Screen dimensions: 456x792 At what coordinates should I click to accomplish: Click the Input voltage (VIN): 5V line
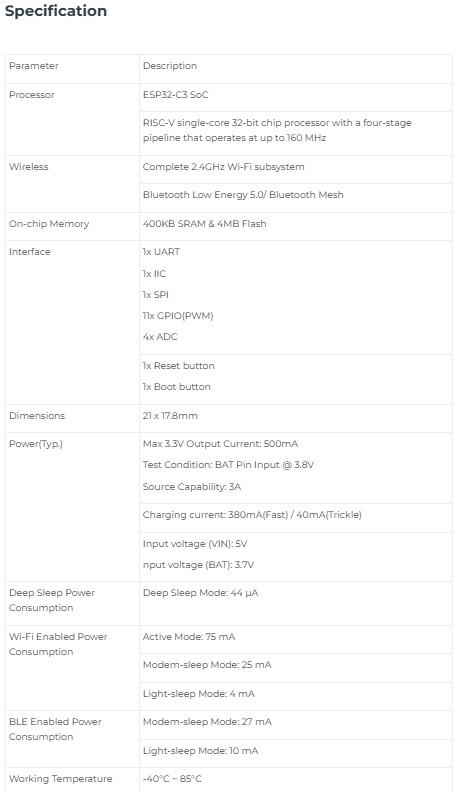pos(195,544)
